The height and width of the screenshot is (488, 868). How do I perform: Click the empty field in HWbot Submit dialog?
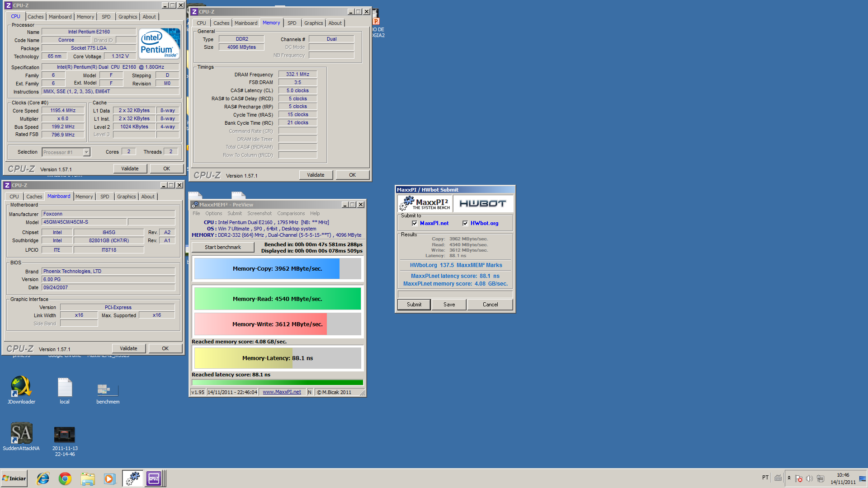pyautogui.click(x=455, y=294)
